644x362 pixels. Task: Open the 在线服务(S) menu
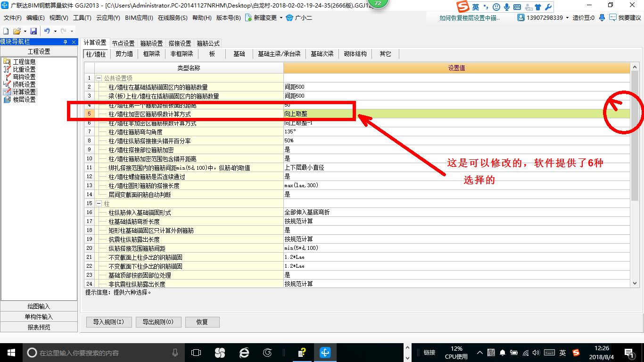pos(173,18)
